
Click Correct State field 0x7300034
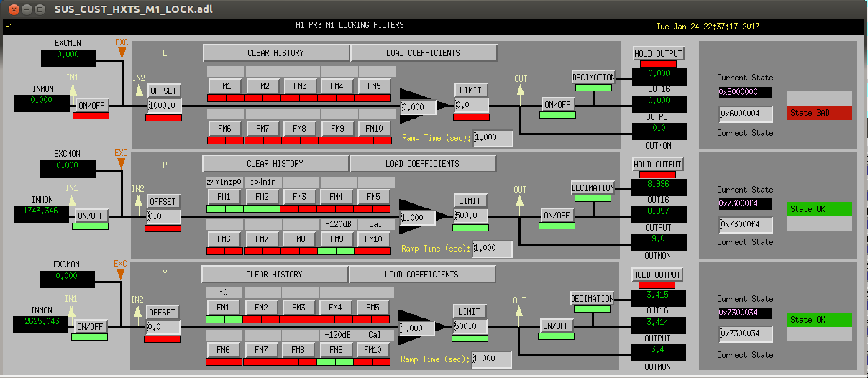click(x=746, y=334)
